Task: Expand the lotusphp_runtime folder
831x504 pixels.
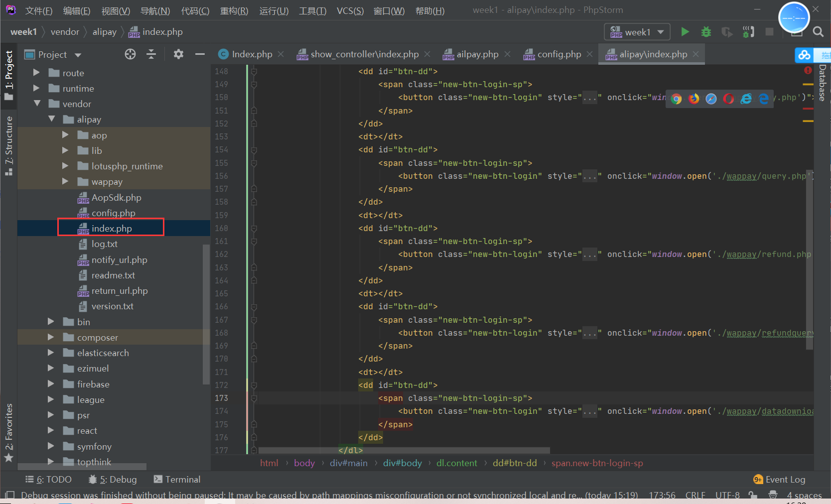Action: coord(65,166)
